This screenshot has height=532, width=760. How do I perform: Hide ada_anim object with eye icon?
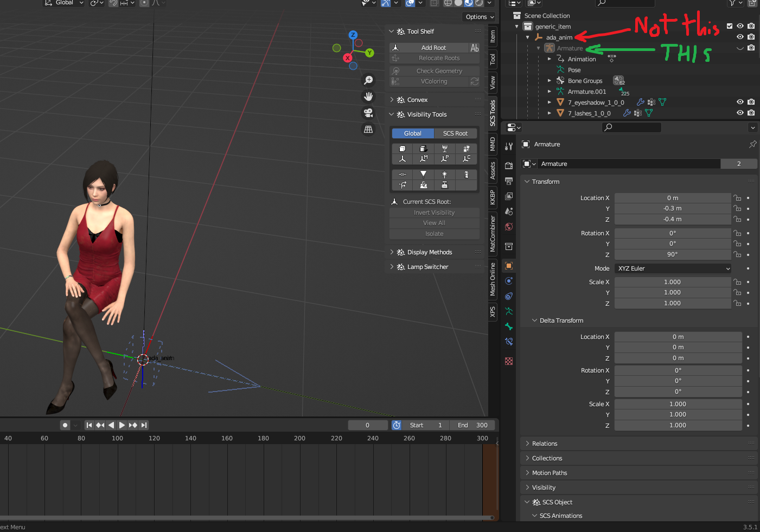click(740, 37)
